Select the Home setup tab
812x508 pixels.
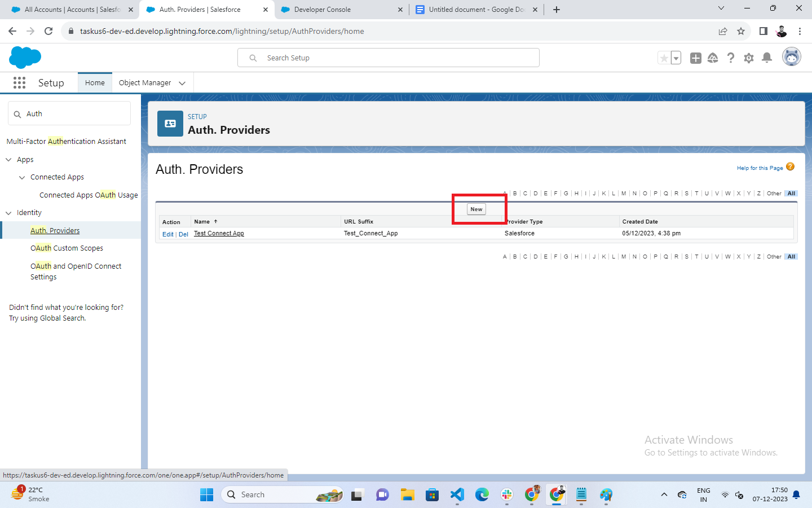click(95, 83)
